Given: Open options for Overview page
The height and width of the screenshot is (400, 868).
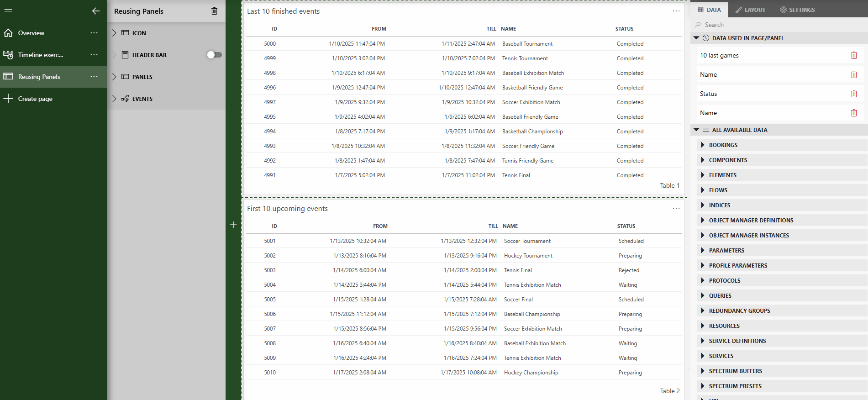Looking at the screenshot, I should [94, 33].
